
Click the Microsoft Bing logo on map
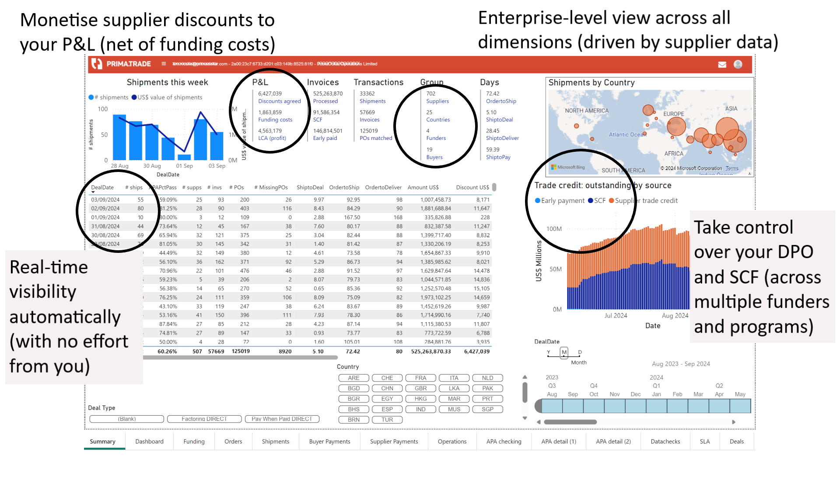click(568, 167)
